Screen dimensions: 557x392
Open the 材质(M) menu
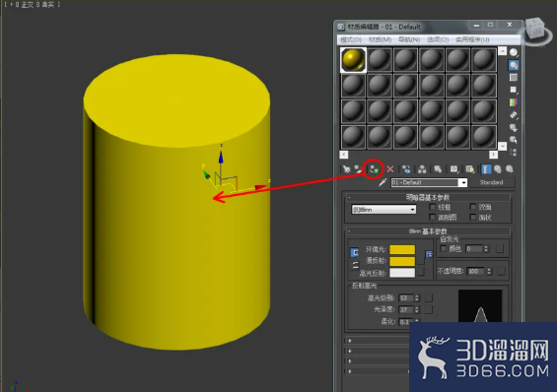pyautogui.click(x=381, y=39)
